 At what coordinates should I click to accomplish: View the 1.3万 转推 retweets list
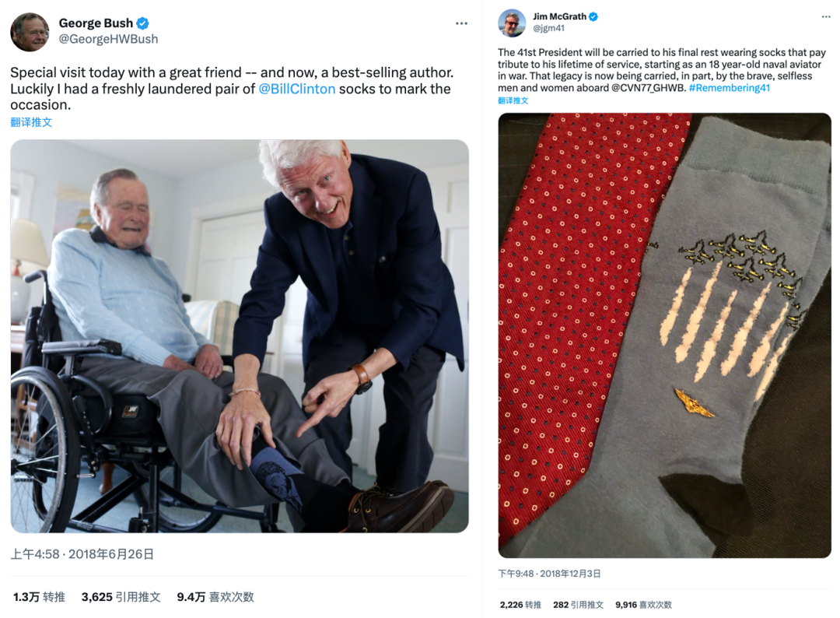[39, 597]
